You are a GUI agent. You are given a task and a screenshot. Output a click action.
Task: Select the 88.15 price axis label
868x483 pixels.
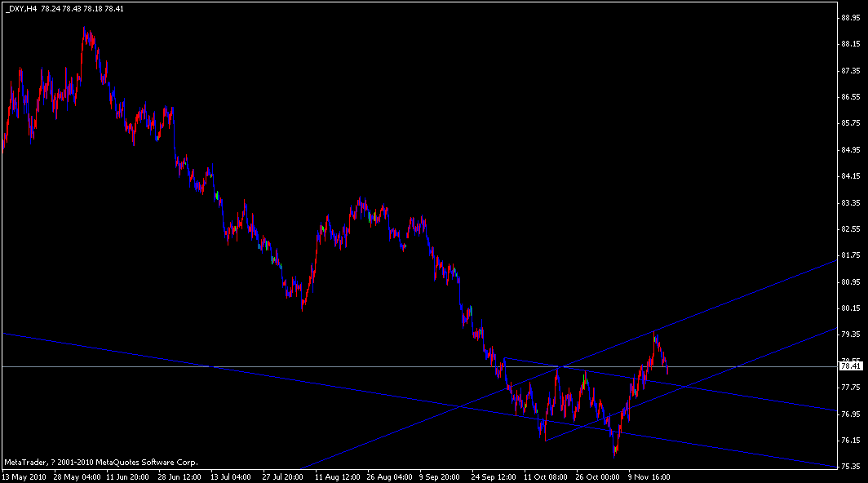pos(851,44)
